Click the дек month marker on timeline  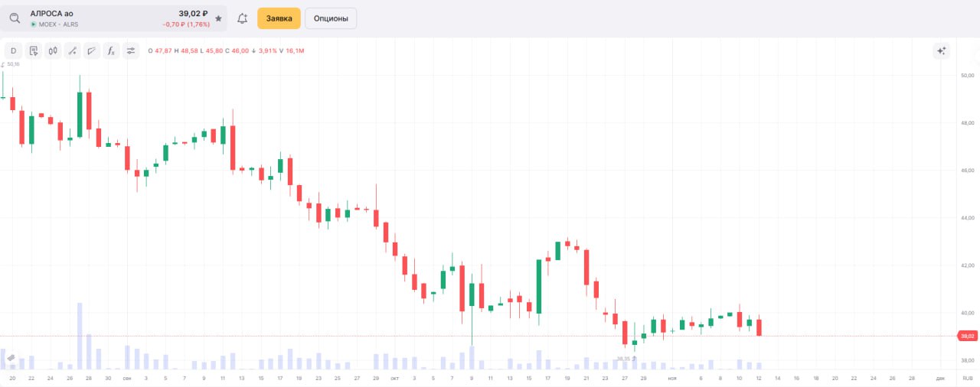point(940,378)
